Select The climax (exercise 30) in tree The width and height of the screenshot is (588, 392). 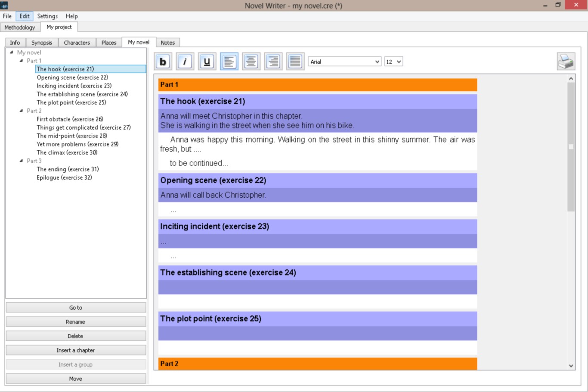point(67,152)
